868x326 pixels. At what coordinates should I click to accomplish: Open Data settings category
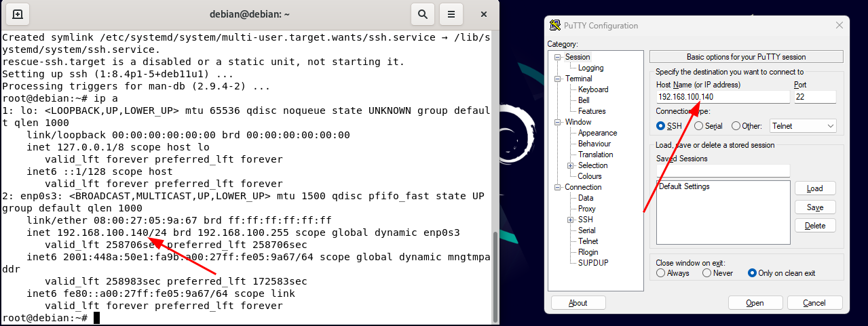[586, 198]
